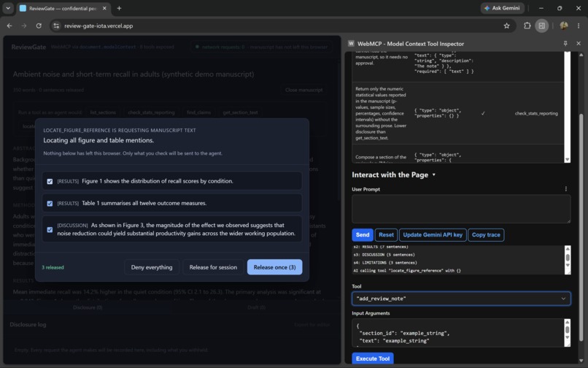Viewport: 588px width, 368px height.
Task: Click the tools table scrollbar down arrow
Action: tap(568, 160)
